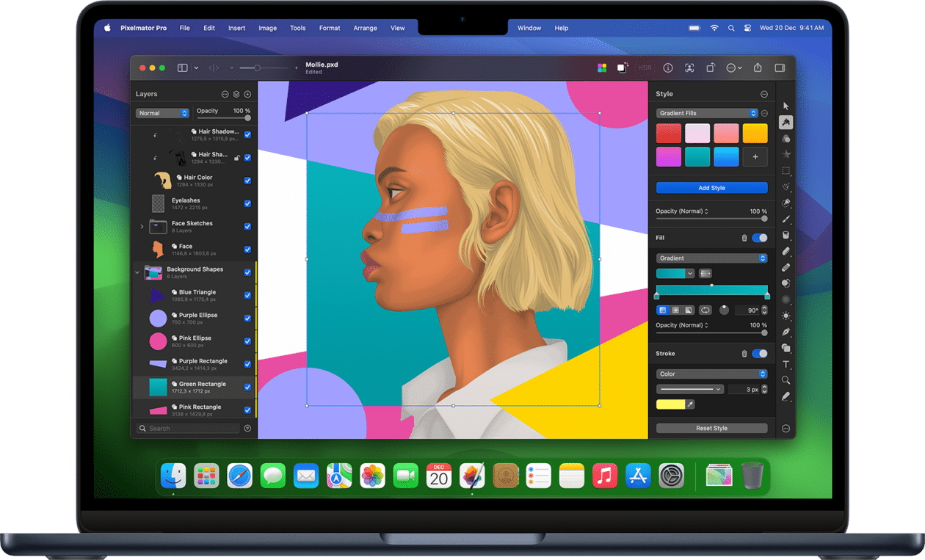
Task: Open the blend mode dropdown showing Normal
Action: (162, 113)
